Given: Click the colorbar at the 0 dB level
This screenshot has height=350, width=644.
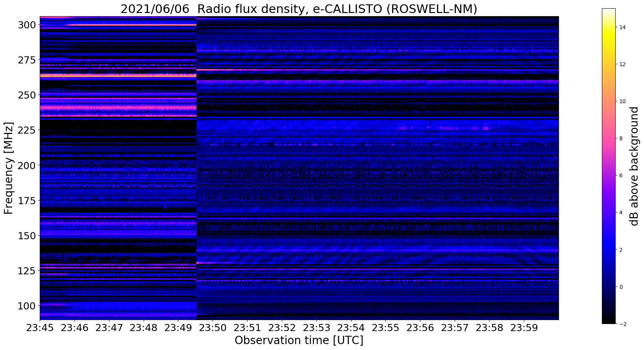Looking at the screenshot, I should coord(609,287).
